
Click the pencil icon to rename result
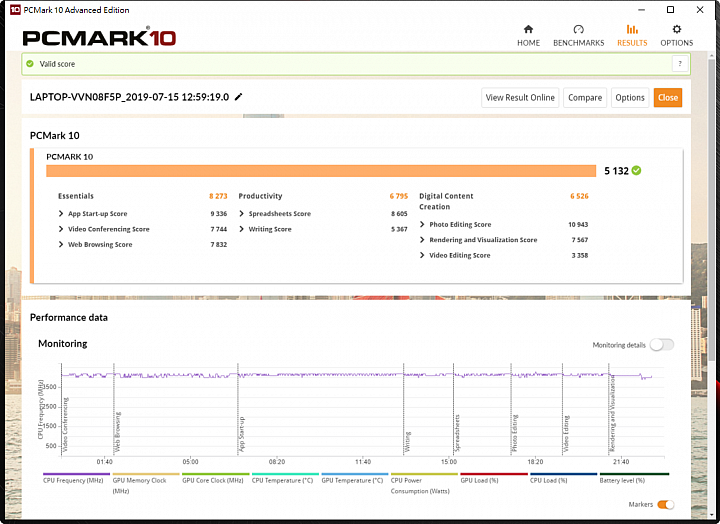[238, 97]
